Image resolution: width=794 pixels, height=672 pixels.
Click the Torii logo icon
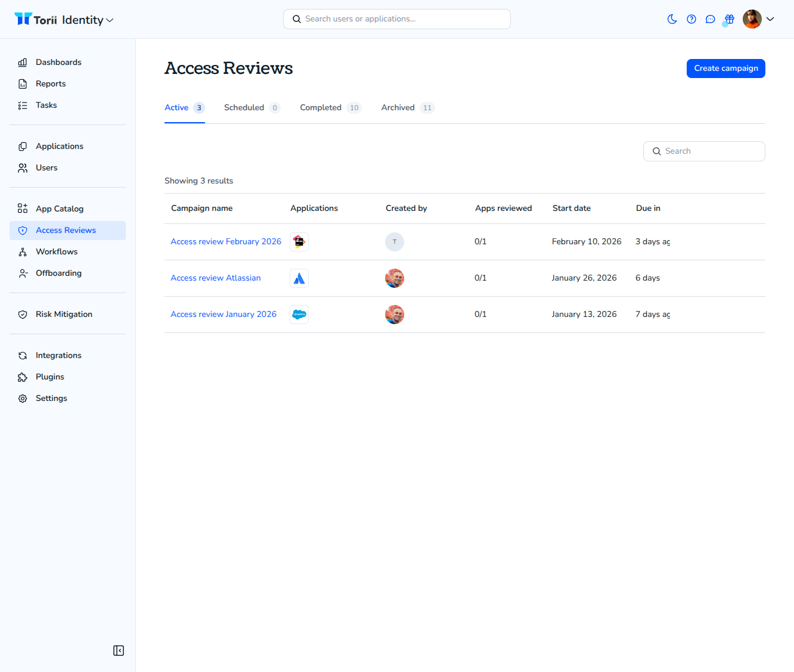[23, 19]
